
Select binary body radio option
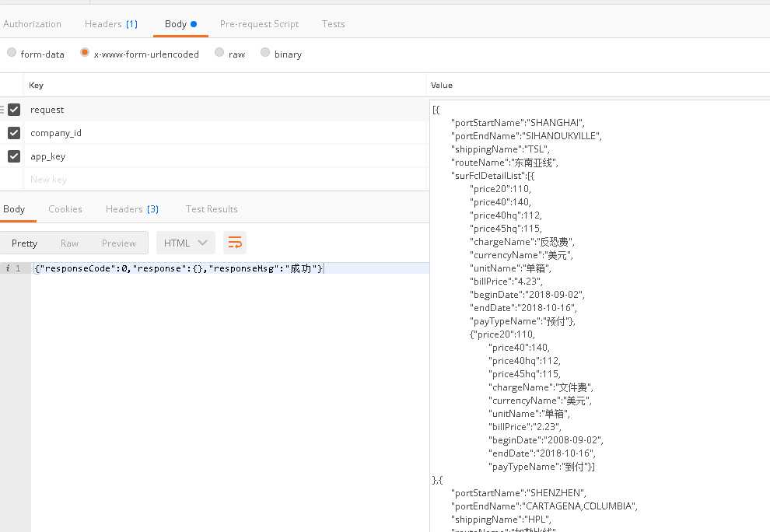tap(265, 53)
